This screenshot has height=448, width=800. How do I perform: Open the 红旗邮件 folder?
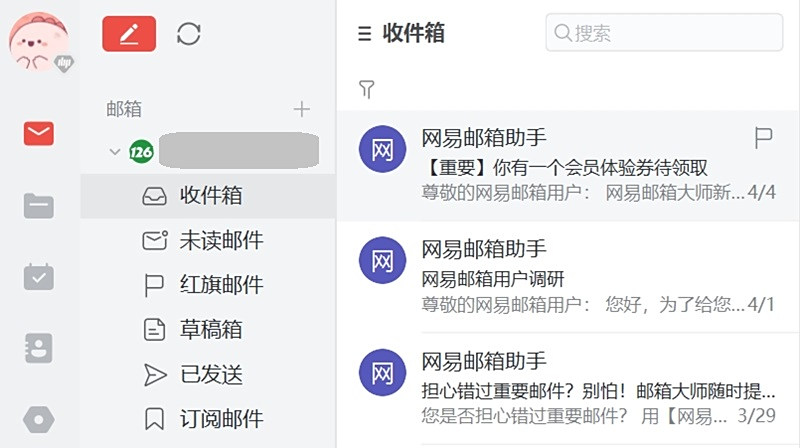point(208,285)
